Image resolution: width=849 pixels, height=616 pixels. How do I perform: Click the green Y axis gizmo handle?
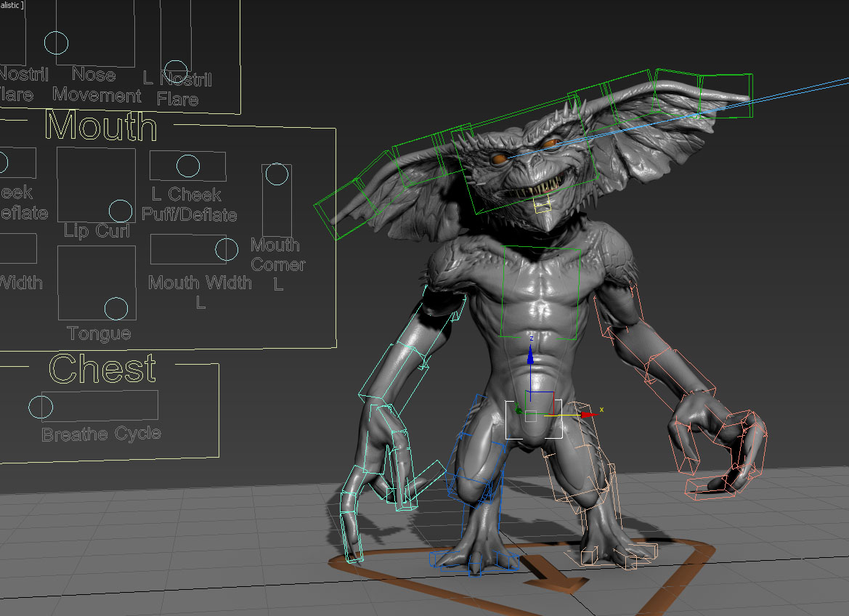coord(519,410)
